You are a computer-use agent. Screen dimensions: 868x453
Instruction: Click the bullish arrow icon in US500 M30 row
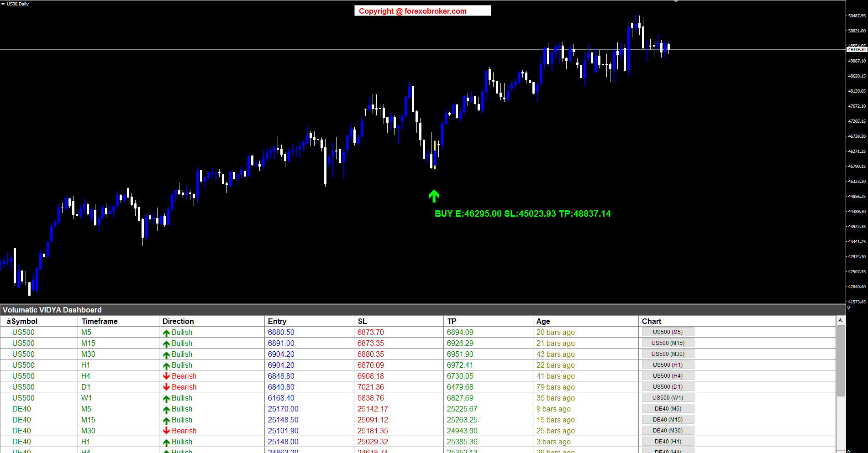pyautogui.click(x=166, y=355)
